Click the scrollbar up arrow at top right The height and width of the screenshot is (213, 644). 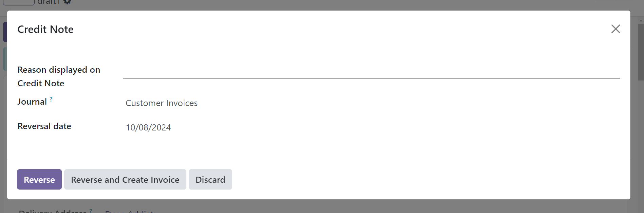(641, 21)
